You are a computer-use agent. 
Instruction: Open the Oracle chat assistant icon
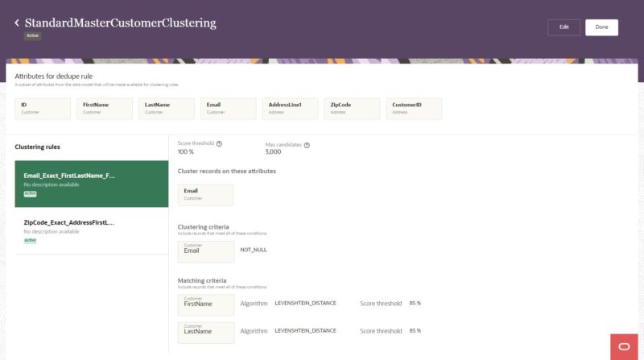624,346
